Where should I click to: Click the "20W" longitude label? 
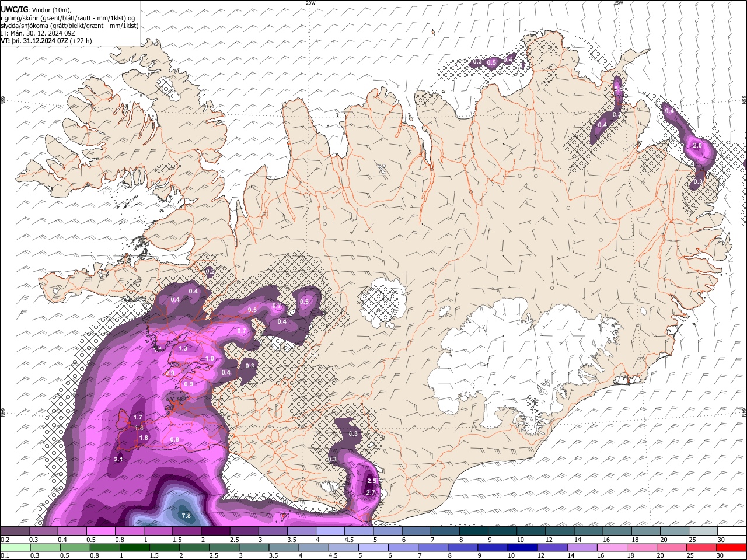(x=310, y=3)
